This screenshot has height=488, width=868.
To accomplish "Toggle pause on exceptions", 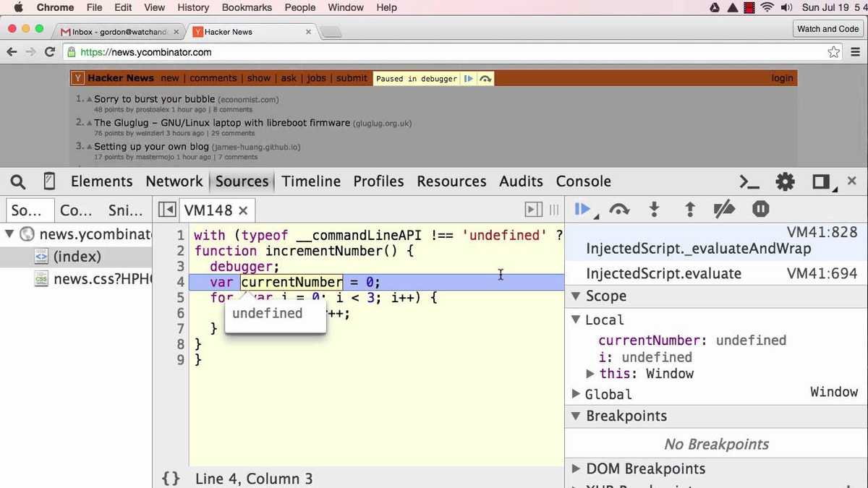I will tap(760, 209).
